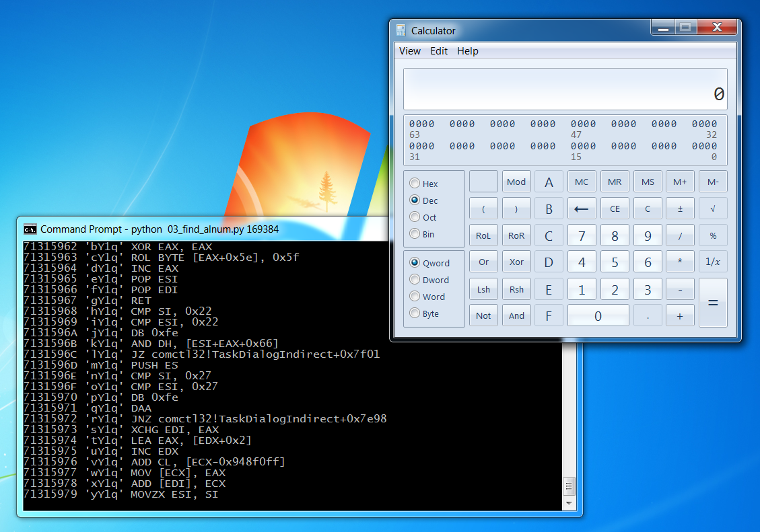This screenshot has height=532, width=760.
Task: Click the open parenthesis button
Action: click(x=483, y=208)
